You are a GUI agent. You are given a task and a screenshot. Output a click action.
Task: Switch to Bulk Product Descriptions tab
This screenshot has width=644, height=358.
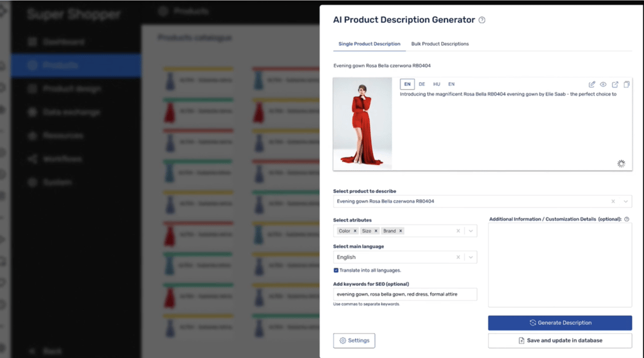tap(439, 44)
